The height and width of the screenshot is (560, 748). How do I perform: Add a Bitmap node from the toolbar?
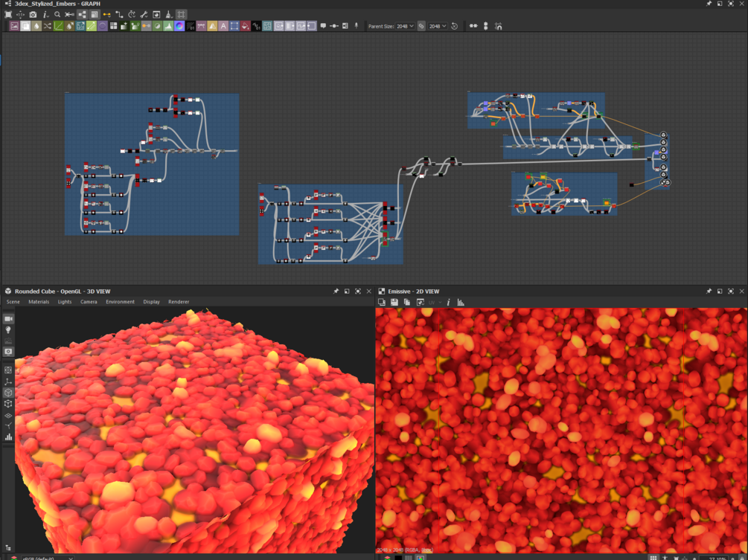click(14, 26)
